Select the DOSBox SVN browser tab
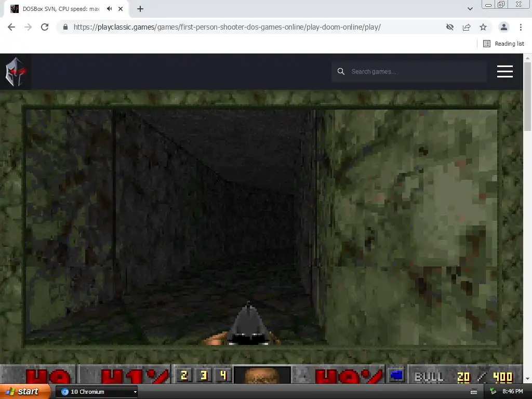Image resolution: width=532 pixels, height=399 pixels. click(x=66, y=9)
